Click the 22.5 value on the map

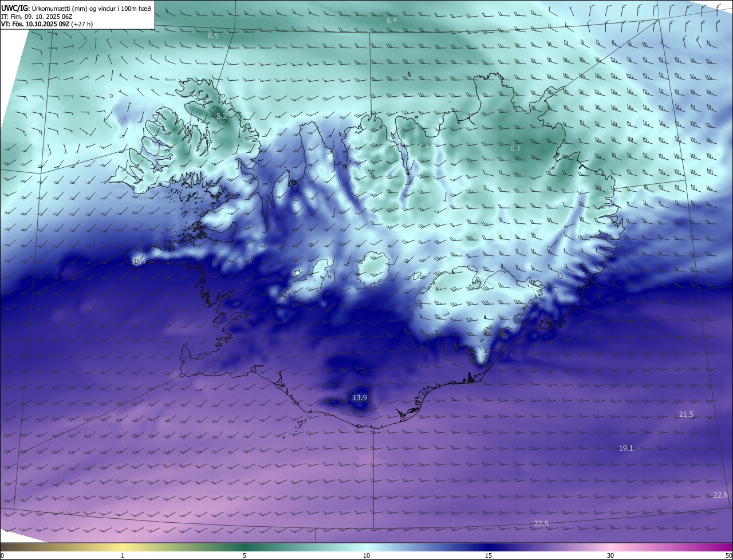click(x=541, y=523)
